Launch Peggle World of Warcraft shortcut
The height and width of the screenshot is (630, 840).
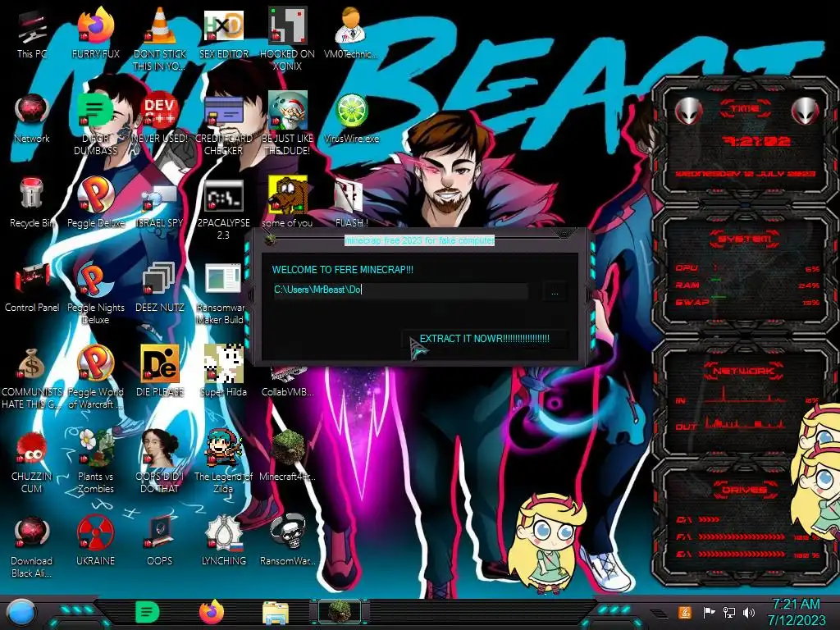[x=95, y=378]
